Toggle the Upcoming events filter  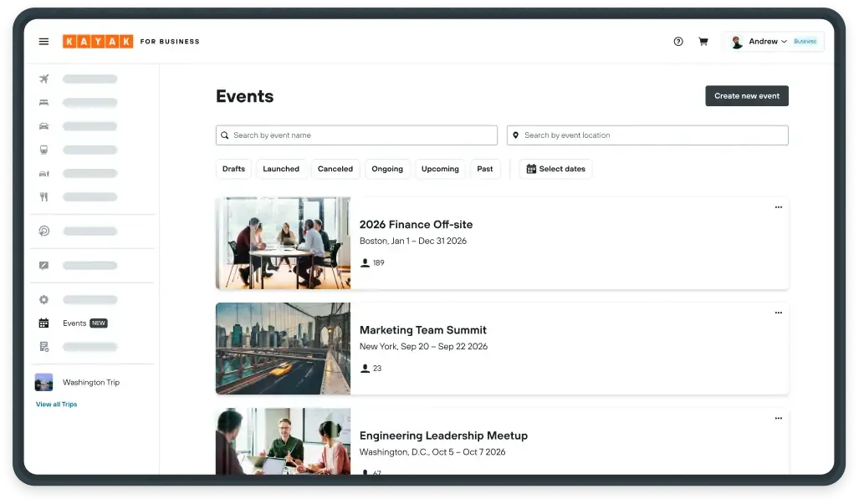(440, 169)
